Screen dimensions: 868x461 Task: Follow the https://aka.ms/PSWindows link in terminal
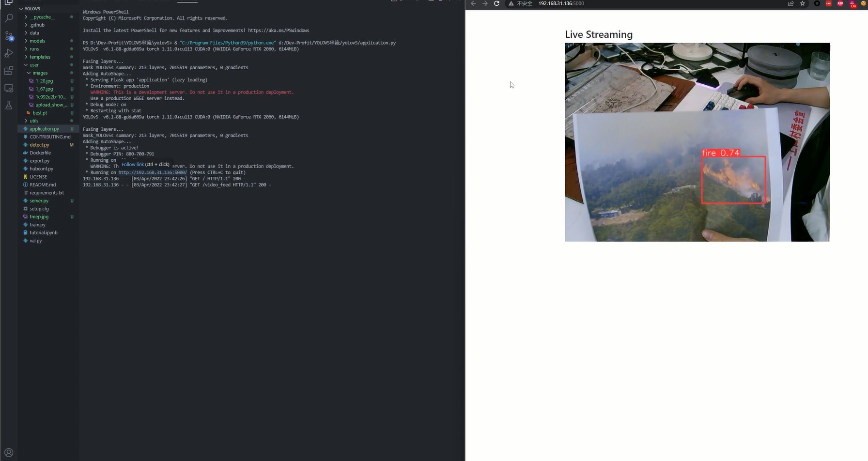click(279, 31)
